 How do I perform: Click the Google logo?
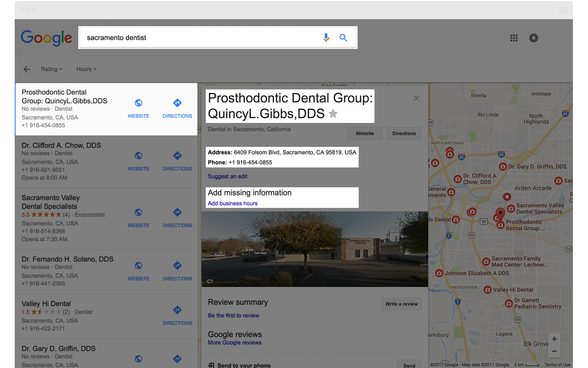coord(46,38)
